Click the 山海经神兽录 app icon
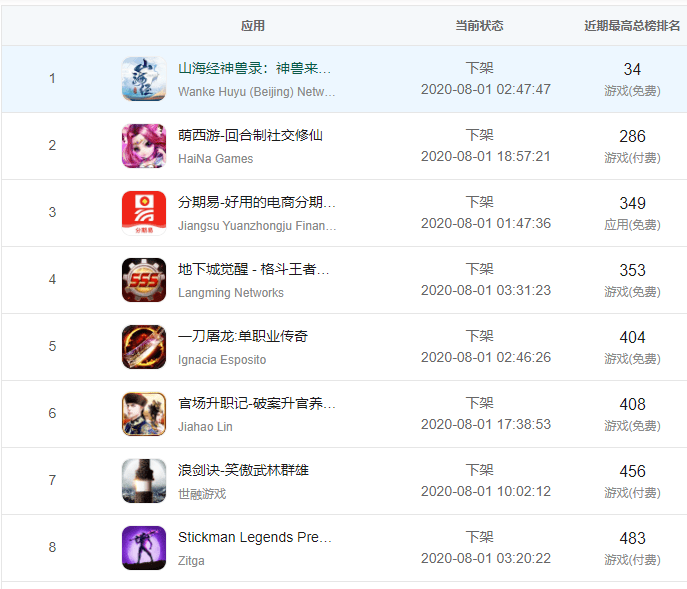Image resolution: width=687 pixels, height=589 pixels. (143, 79)
